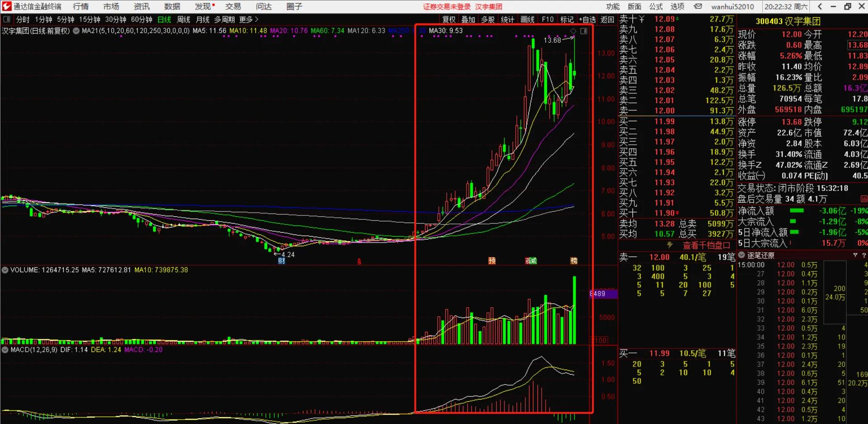
Task: Click the question mark help icon in 逐笔还原
Action: click(863, 255)
